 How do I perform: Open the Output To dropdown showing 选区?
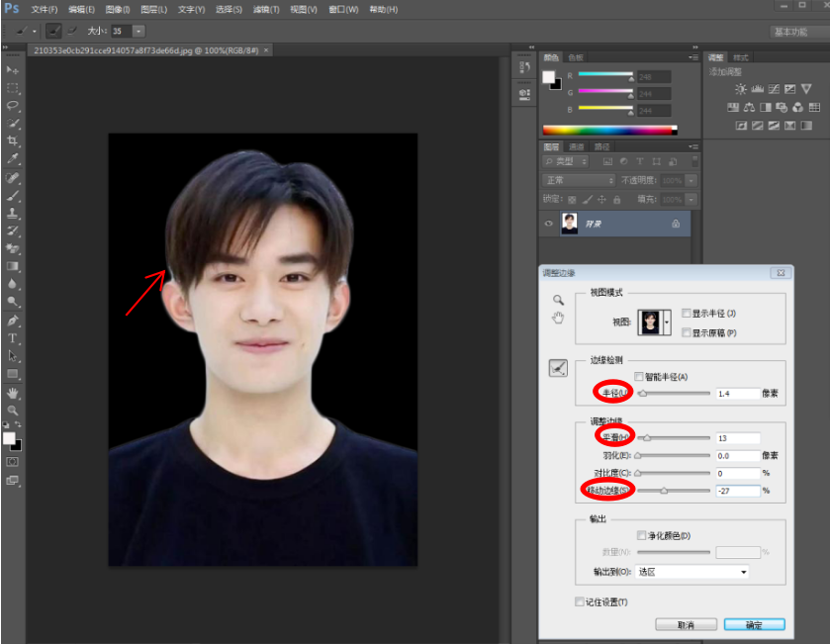point(692,571)
